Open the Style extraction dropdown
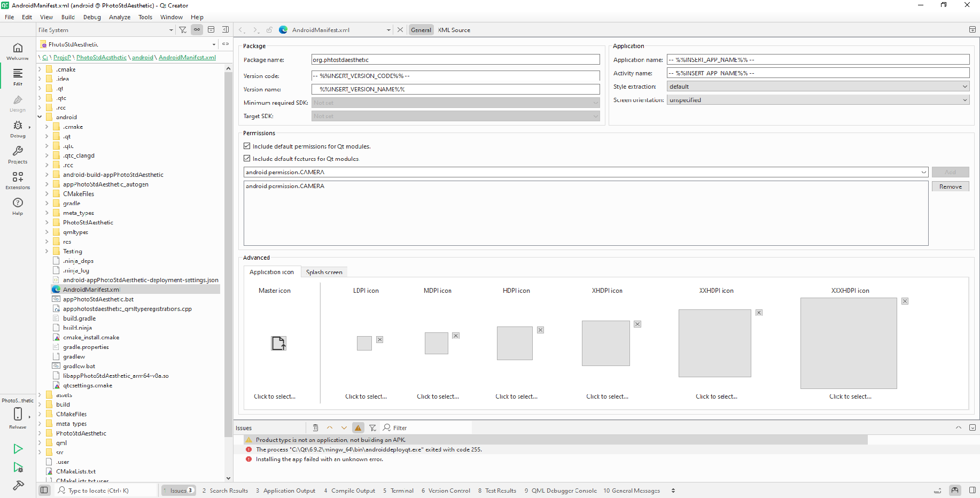980x498 pixels. pyautogui.click(x=818, y=87)
